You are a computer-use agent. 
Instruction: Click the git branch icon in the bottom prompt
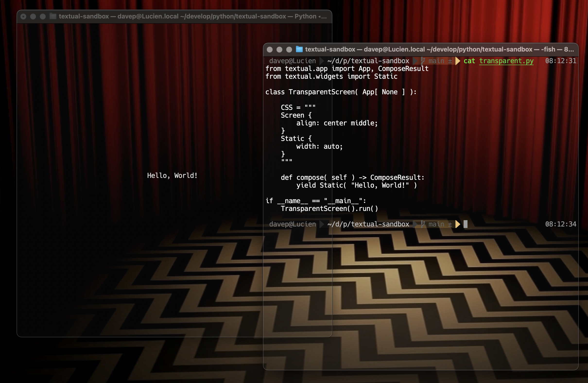[423, 224]
